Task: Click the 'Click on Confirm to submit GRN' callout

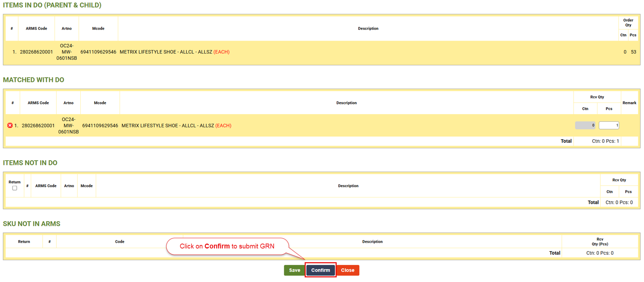Action: (227, 247)
